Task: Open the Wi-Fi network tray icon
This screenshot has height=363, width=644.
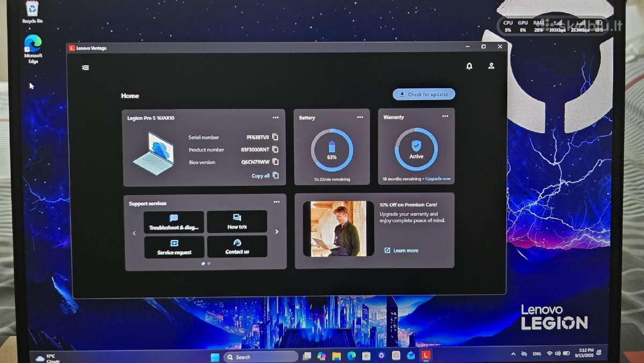Action: (550, 354)
